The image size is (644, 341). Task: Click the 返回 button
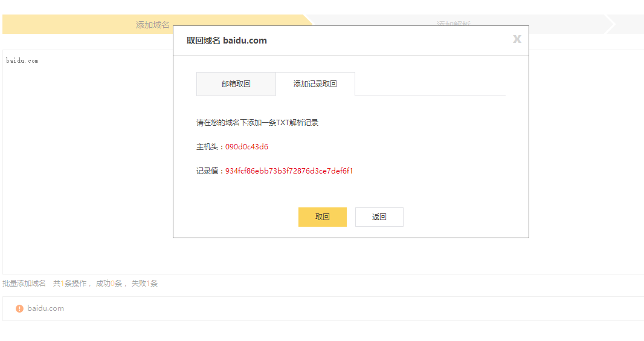pos(379,217)
